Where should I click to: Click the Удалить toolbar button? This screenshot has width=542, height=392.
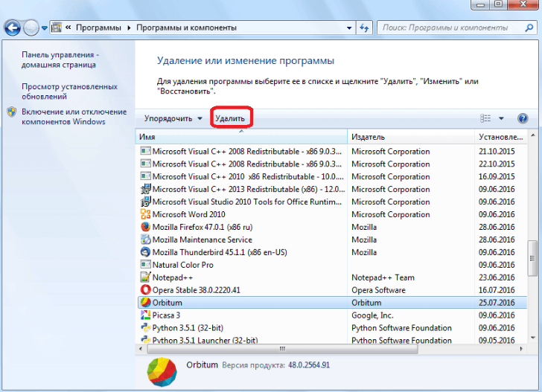coord(230,118)
